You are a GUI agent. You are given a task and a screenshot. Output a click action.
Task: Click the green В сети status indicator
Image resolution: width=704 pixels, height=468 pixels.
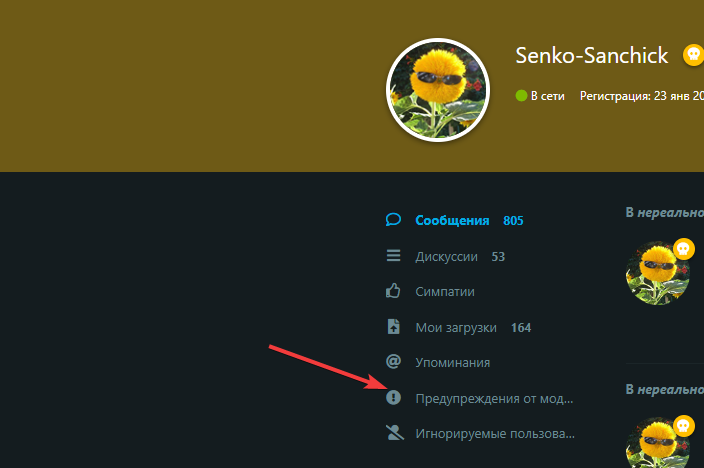[521, 96]
